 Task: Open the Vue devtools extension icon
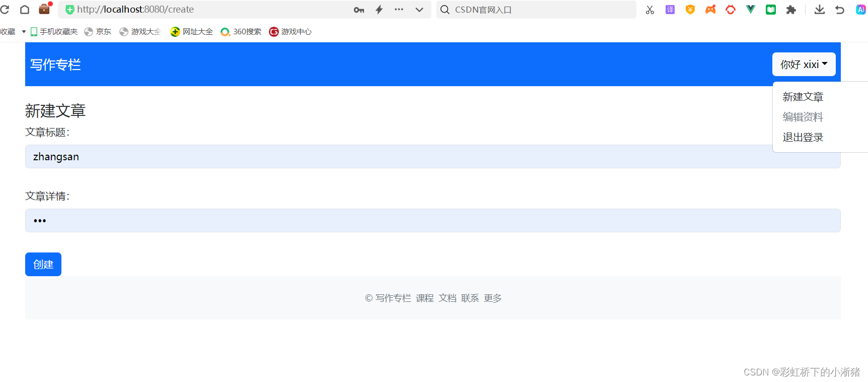(751, 10)
